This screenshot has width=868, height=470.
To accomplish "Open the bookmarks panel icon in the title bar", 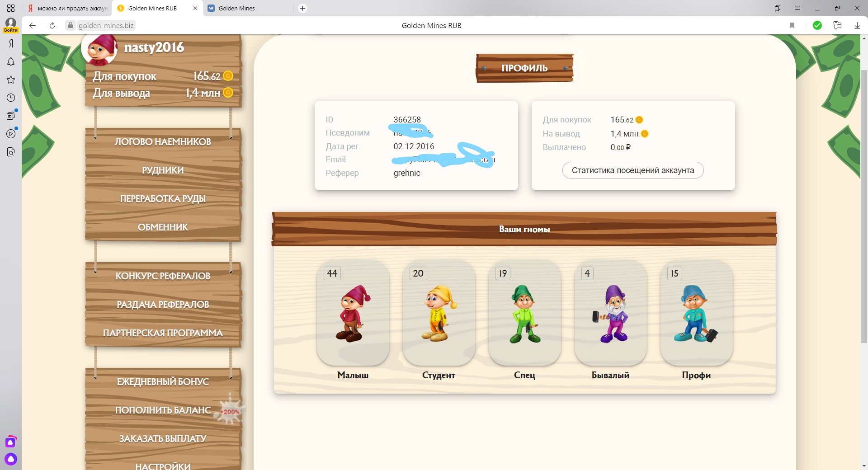I will pyautogui.click(x=778, y=8).
